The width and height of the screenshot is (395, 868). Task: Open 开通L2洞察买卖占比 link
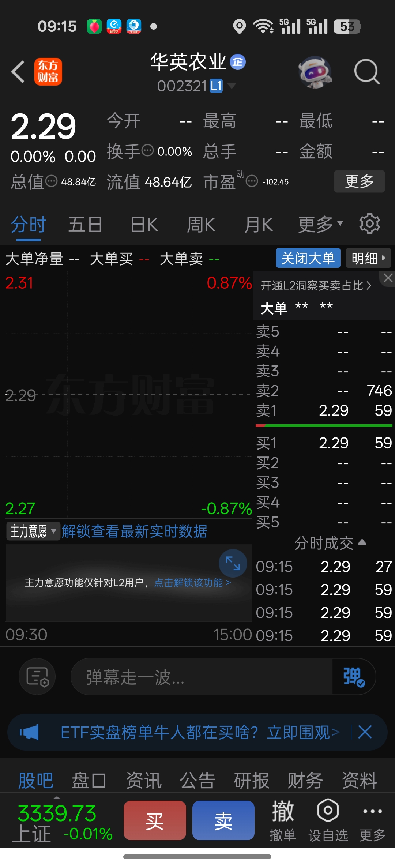316,286
